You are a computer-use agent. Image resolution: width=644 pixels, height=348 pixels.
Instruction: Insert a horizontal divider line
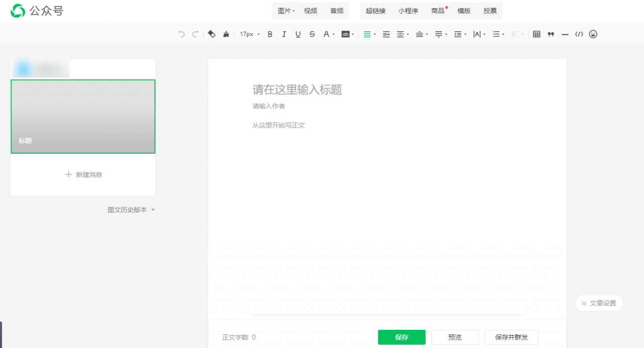point(565,34)
